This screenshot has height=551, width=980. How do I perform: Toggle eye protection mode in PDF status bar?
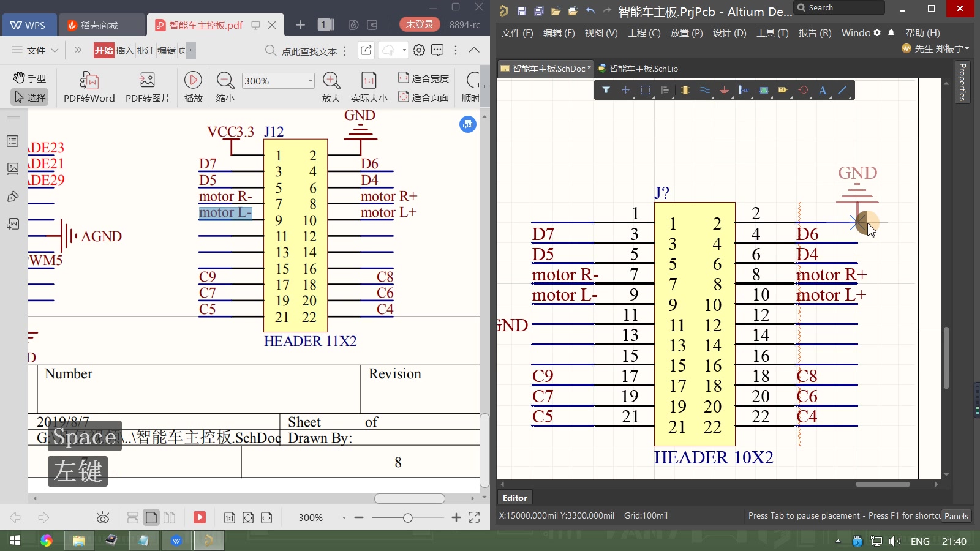coord(103,518)
